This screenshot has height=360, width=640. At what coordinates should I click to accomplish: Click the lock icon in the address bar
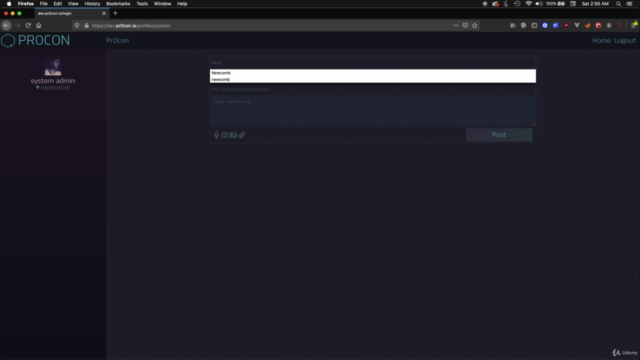[86, 25]
